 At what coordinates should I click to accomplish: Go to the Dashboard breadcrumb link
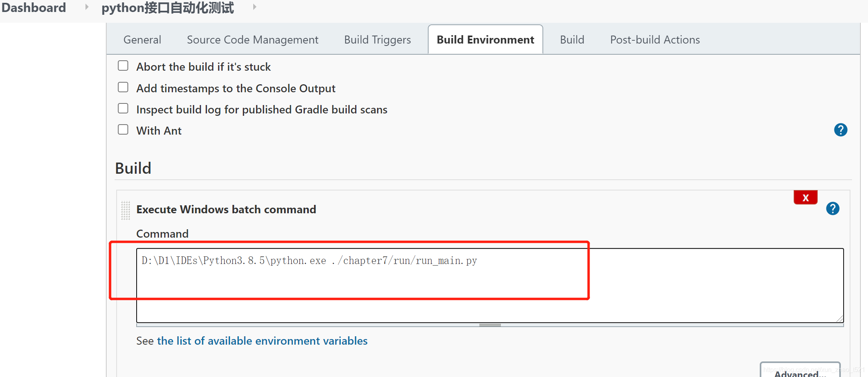pyautogui.click(x=34, y=7)
